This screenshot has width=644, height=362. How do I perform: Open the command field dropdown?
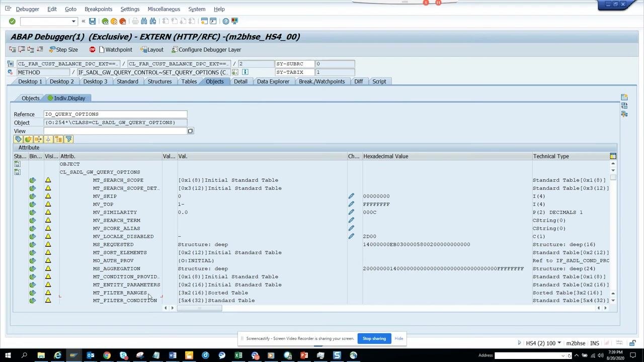(73, 21)
